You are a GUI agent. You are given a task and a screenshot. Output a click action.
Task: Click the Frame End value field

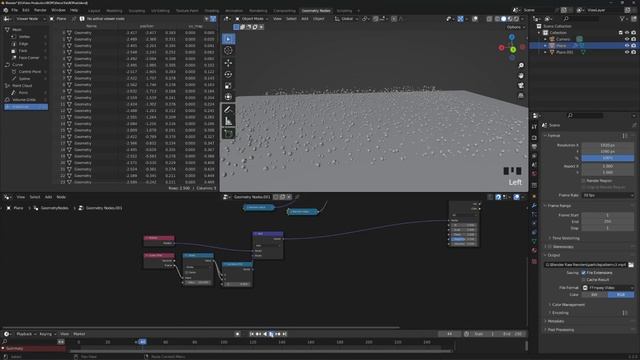tap(608, 222)
